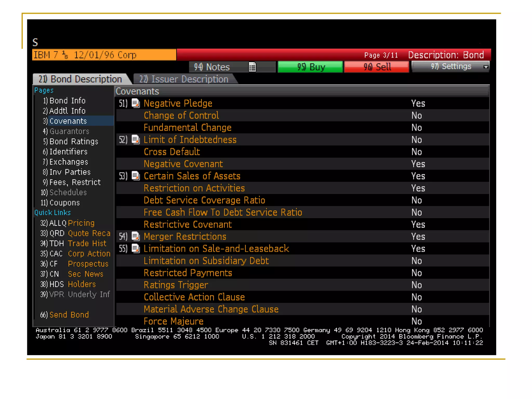Click the Send Bond link
Screen dimensions: 532x399
point(69,315)
